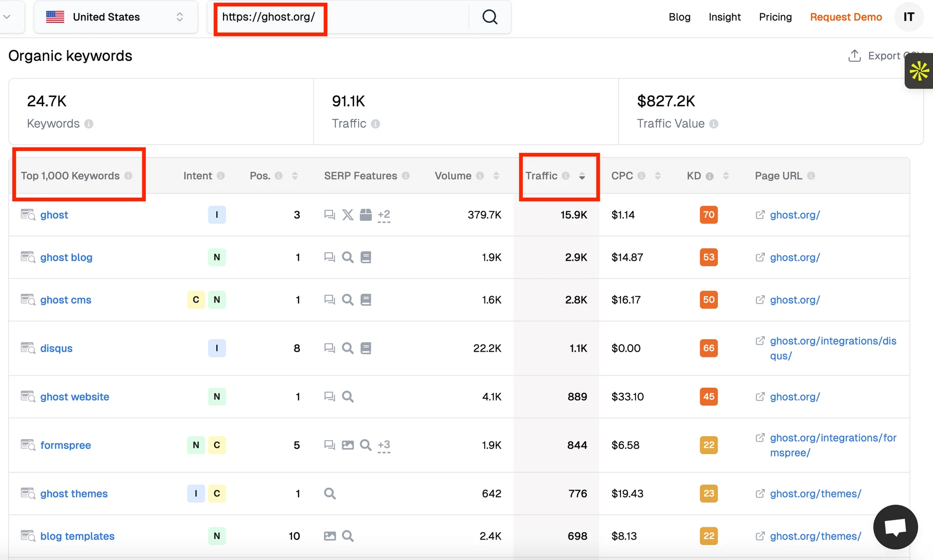Click the external link icon beside ghost.org/integrations/disqus/
933x560 pixels.
pos(760,341)
